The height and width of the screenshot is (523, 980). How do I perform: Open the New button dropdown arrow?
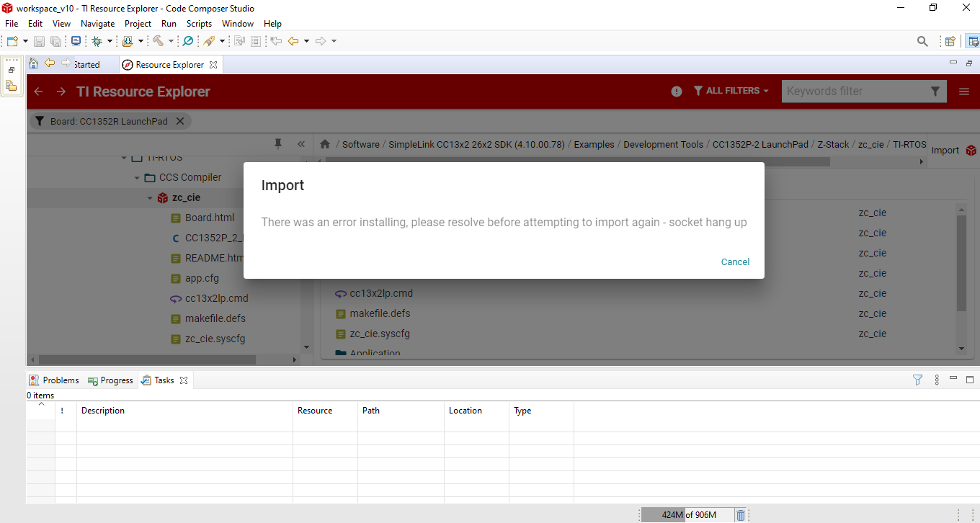pos(26,41)
